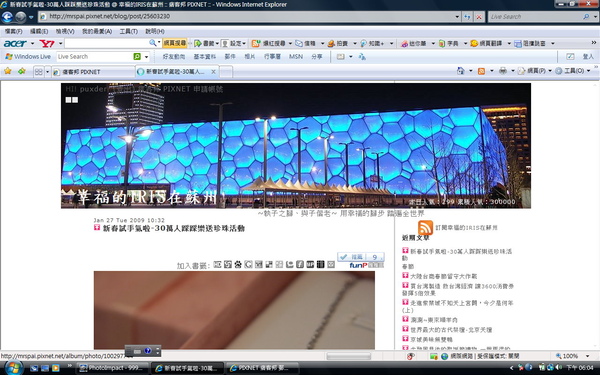The image size is (600, 375).
Task: Click the Add to Favorites green star icon
Action: [x=21, y=71]
